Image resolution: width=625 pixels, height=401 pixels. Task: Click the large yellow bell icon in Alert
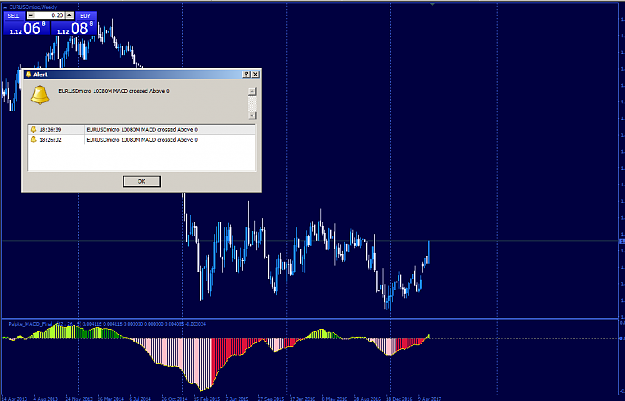40,95
